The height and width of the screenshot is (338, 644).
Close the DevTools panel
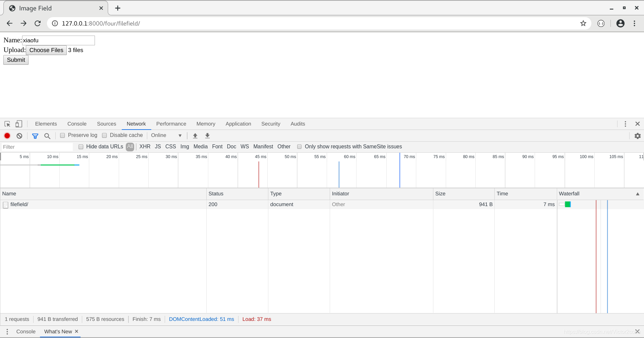[638, 124]
